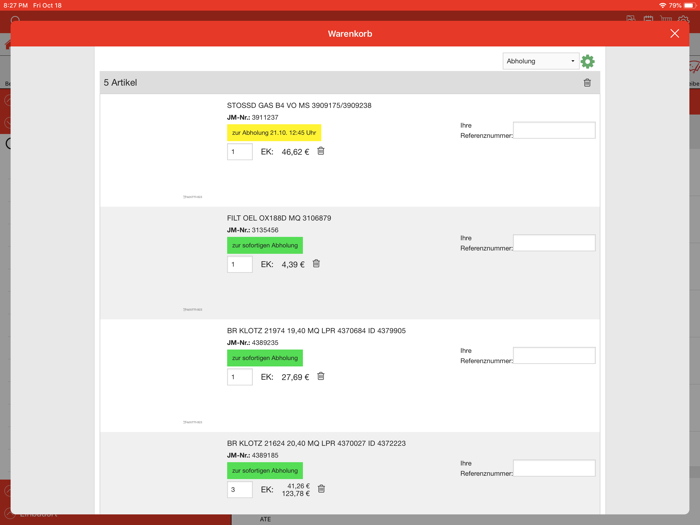Click 'zur sofortigen Abholung' badge for FILT OEL
700x525 pixels.
265,245
